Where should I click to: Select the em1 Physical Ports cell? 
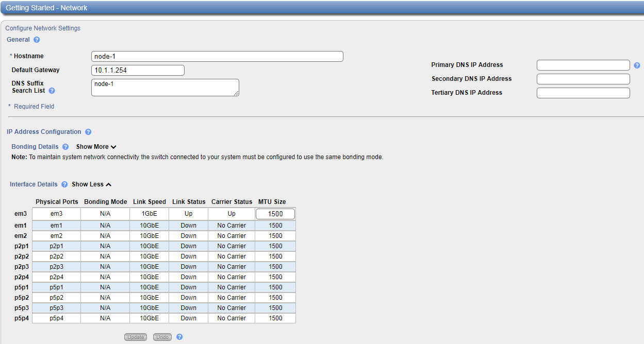56,226
